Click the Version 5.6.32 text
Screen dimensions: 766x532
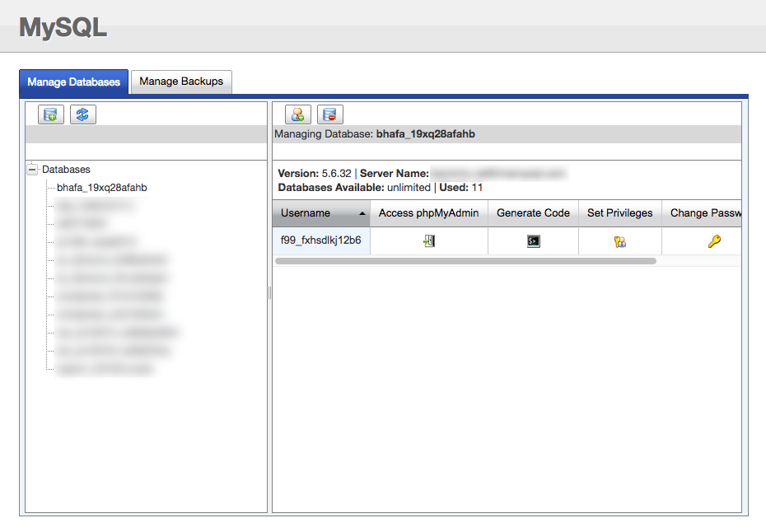[315, 174]
